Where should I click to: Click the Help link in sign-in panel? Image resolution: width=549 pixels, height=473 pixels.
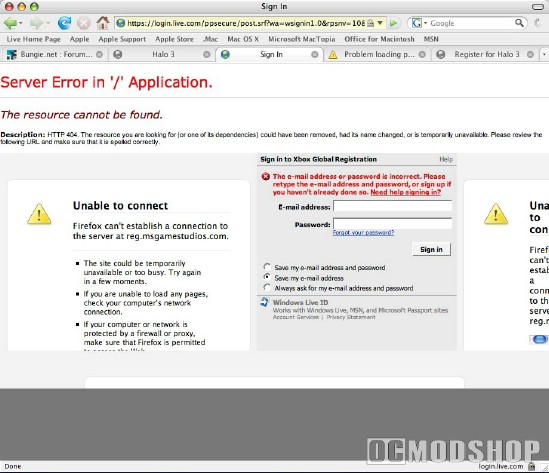tap(446, 159)
